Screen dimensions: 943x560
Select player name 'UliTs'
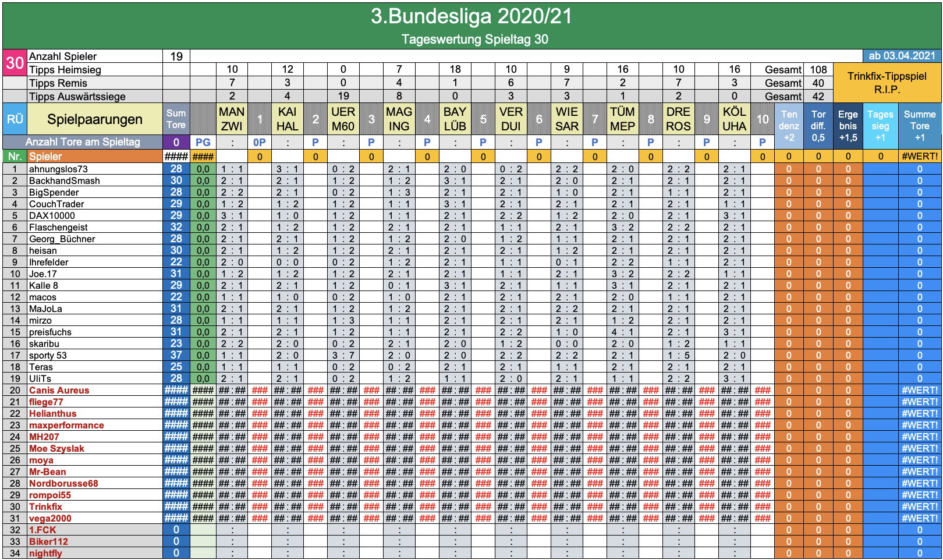[40, 378]
